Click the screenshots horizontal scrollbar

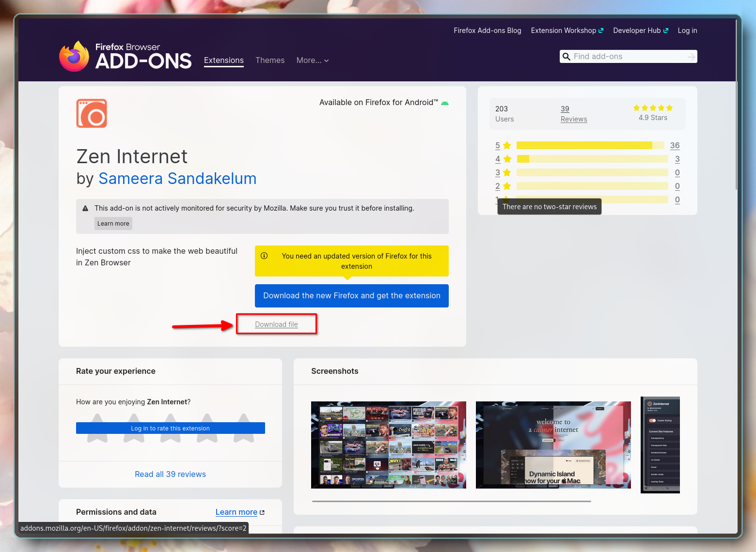coord(452,501)
